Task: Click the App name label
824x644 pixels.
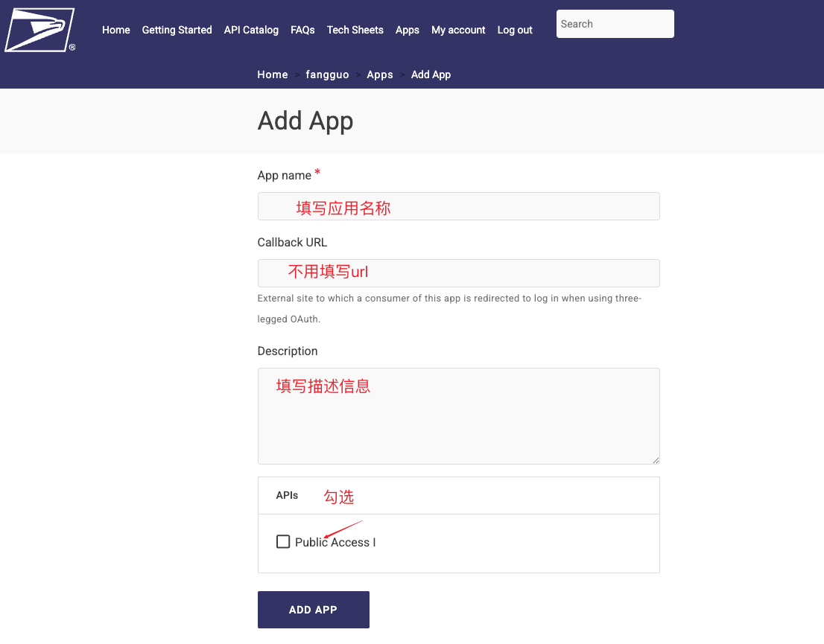Action: tap(285, 176)
